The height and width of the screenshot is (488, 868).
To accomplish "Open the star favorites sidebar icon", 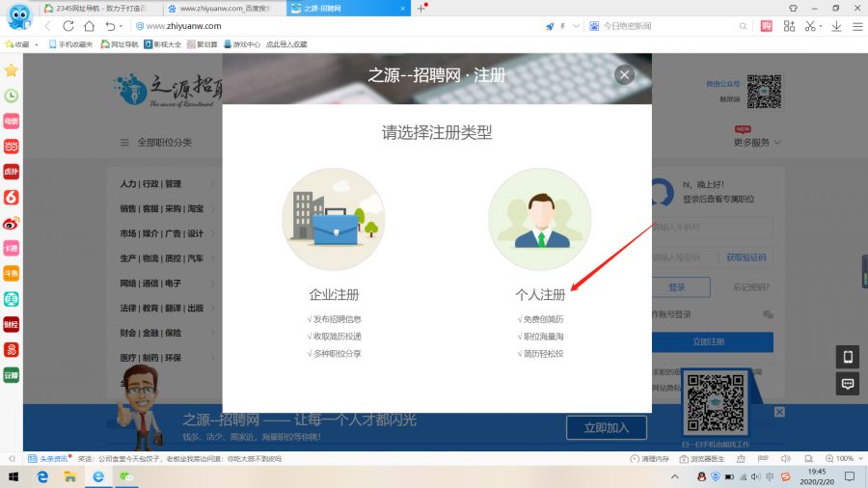I will point(12,70).
